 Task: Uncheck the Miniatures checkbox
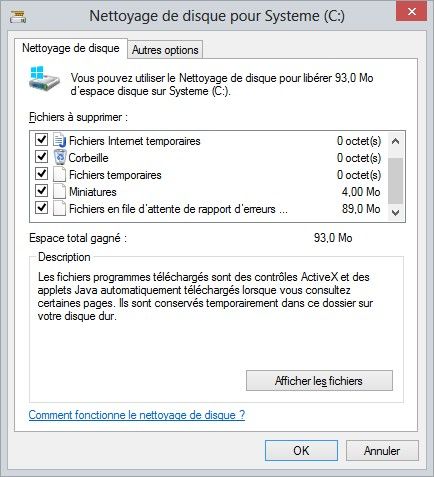(x=41, y=191)
